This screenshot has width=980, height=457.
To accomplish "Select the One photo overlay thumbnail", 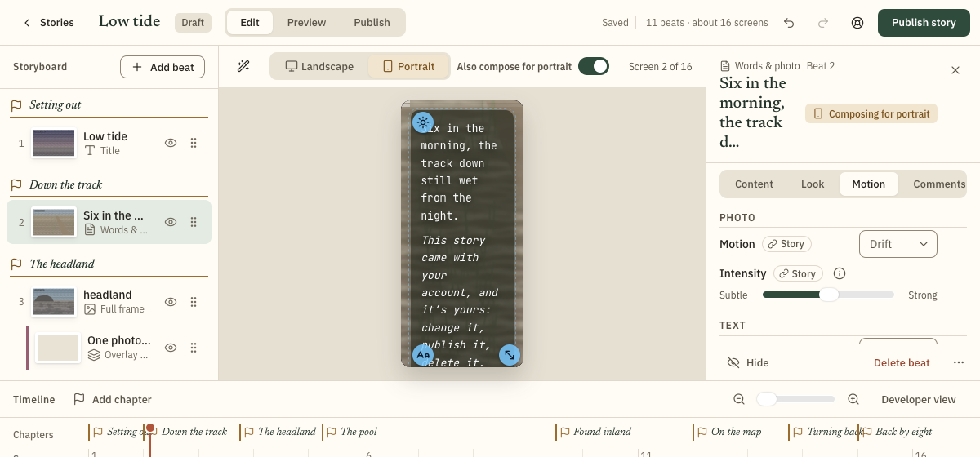I will click(58, 348).
